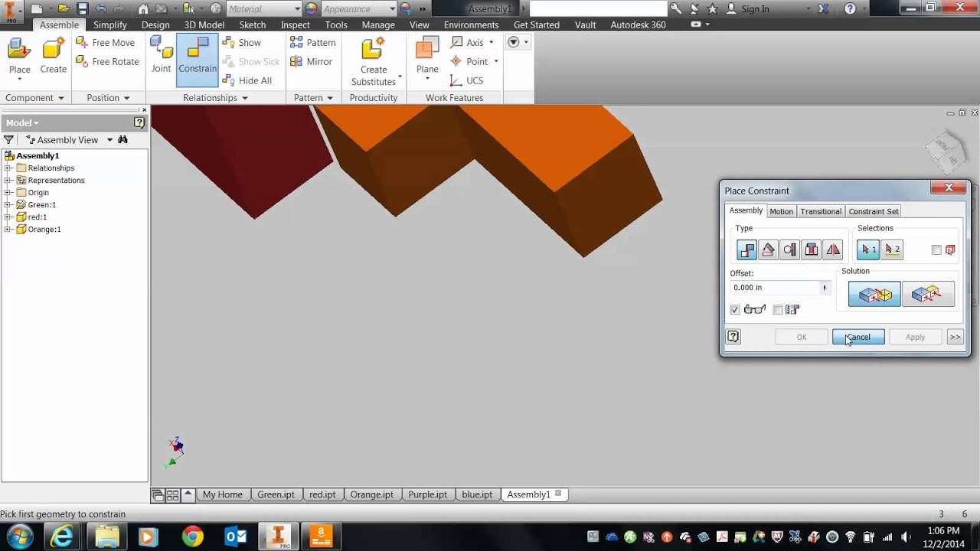The height and width of the screenshot is (551, 980).
Task: Click the first selection button
Action: click(x=868, y=249)
